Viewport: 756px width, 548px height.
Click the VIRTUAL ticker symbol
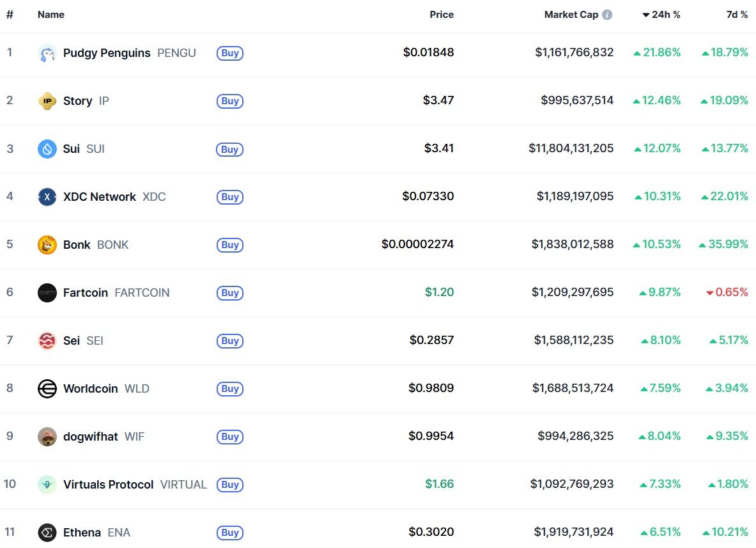[x=183, y=484]
